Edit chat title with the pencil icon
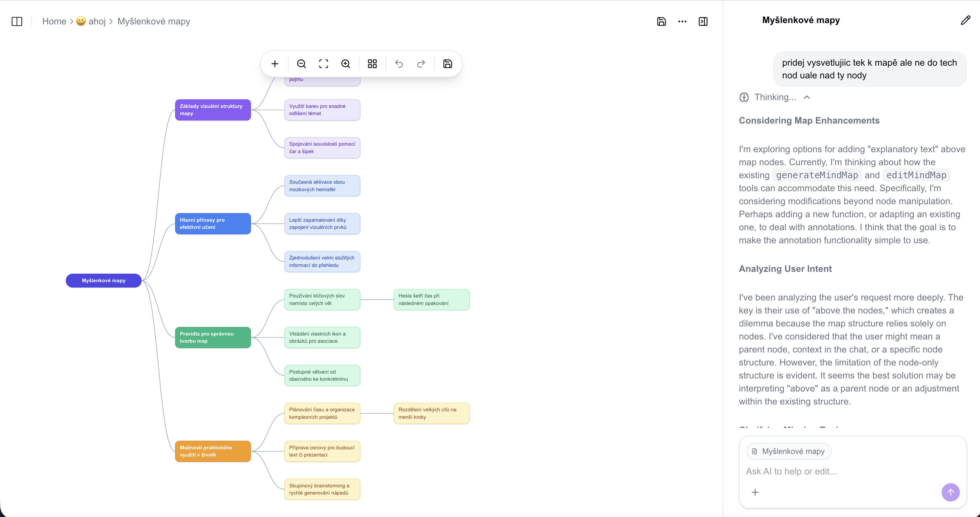This screenshot has height=517, width=980. coord(965,20)
